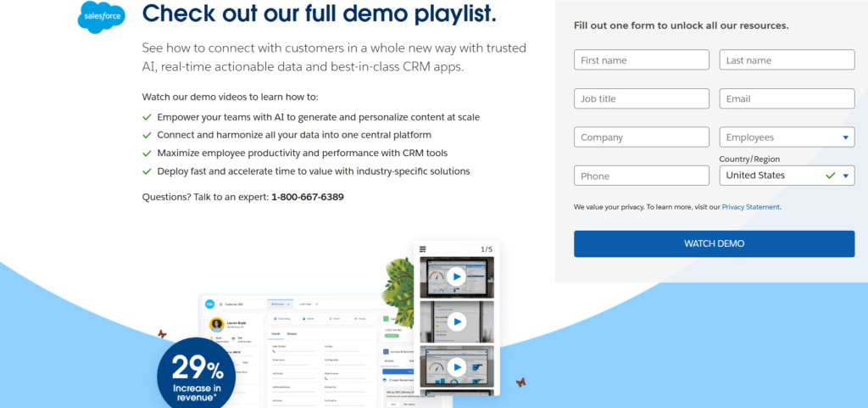Click the Phone input field
This screenshot has height=408, width=868.
click(641, 176)
